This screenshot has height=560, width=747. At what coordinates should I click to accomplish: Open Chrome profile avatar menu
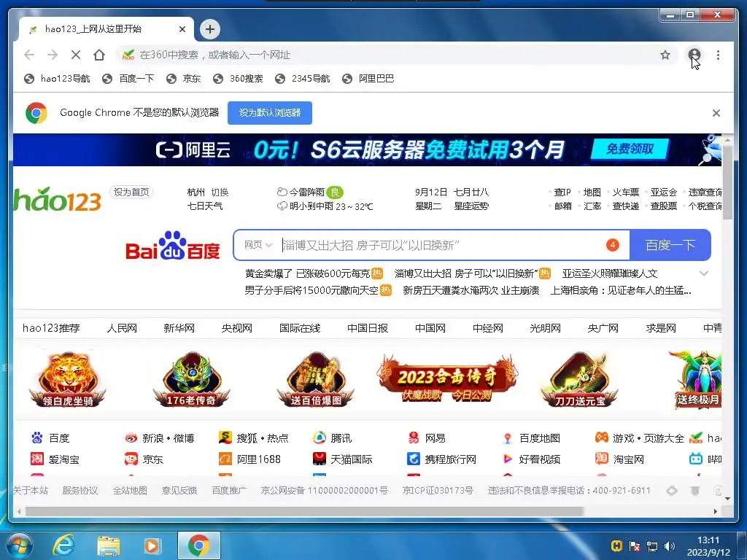click(x=694, y=55)
